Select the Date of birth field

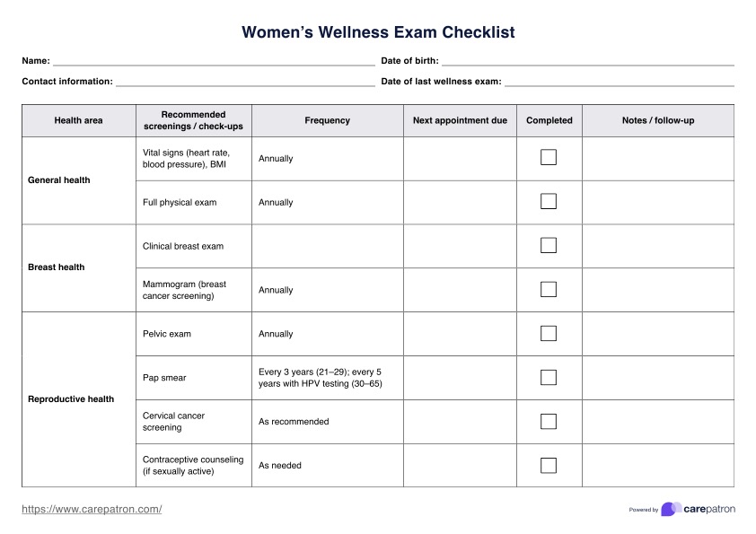coord(587,61)
